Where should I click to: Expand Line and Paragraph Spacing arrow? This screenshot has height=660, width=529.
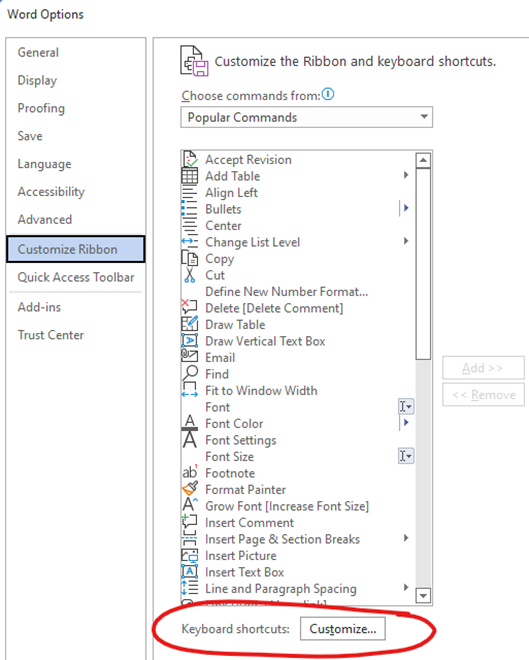click(406, 588)
